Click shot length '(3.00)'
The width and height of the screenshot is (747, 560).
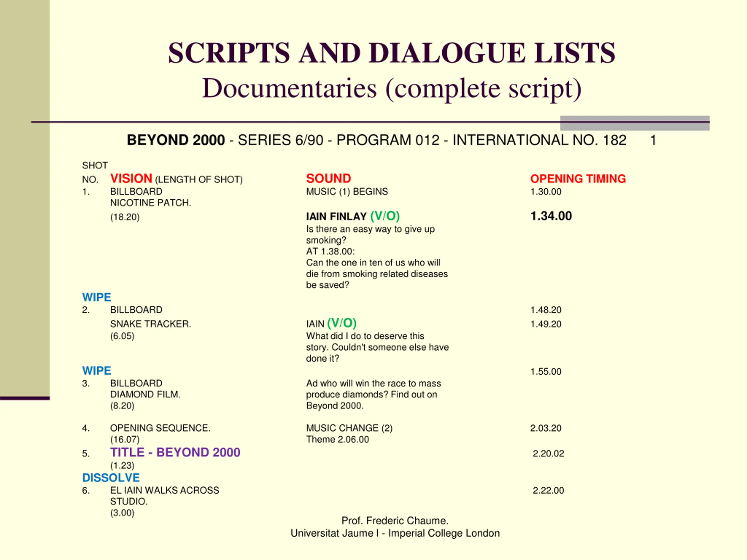click(122, 513)
